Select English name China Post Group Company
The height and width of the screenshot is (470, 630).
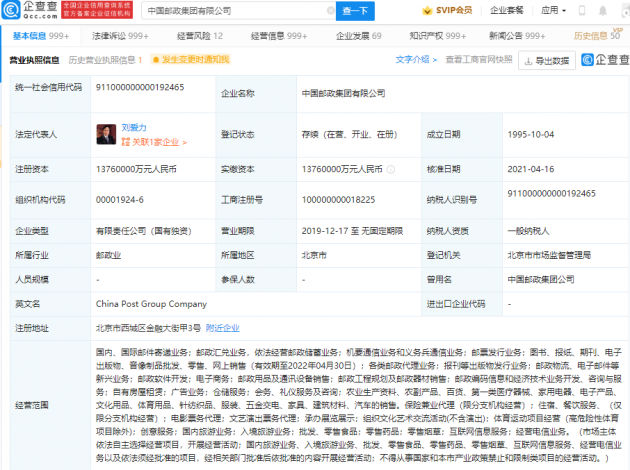[x=151, y=304]
